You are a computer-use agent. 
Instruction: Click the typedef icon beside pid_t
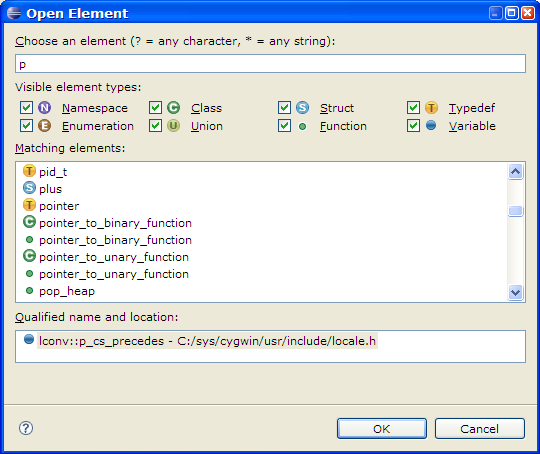[x=29, y=171]
